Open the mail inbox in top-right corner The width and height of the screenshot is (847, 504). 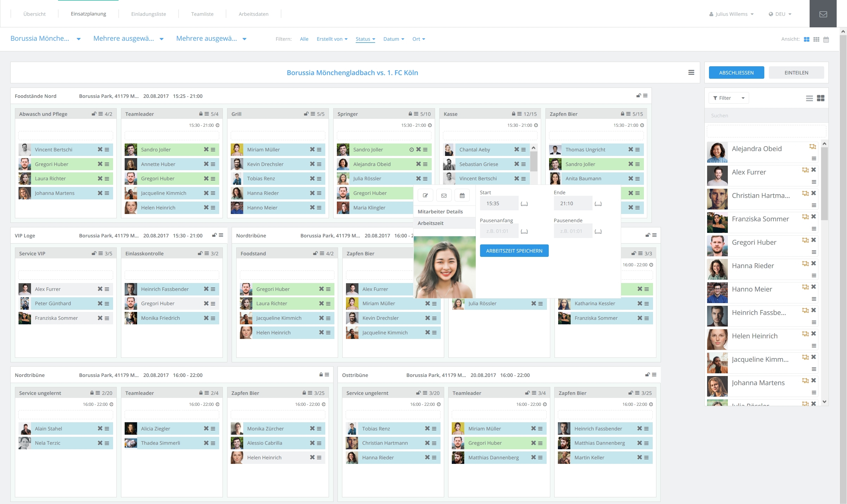pyautogui.click(x=823, y=14)
